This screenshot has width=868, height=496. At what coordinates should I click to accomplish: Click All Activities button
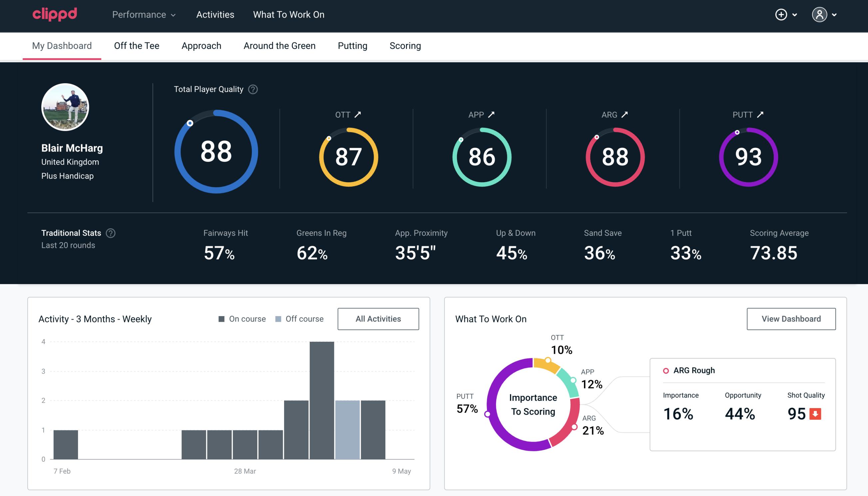tap(378, 318)
